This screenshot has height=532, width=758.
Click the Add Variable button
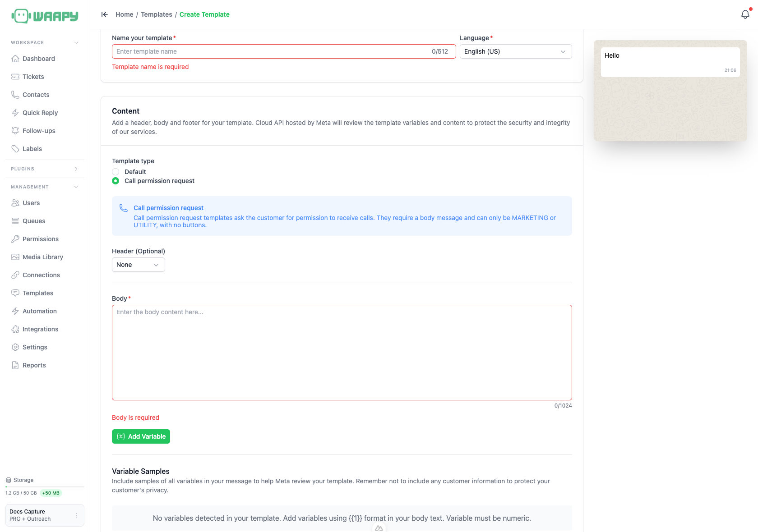point(141,436)
